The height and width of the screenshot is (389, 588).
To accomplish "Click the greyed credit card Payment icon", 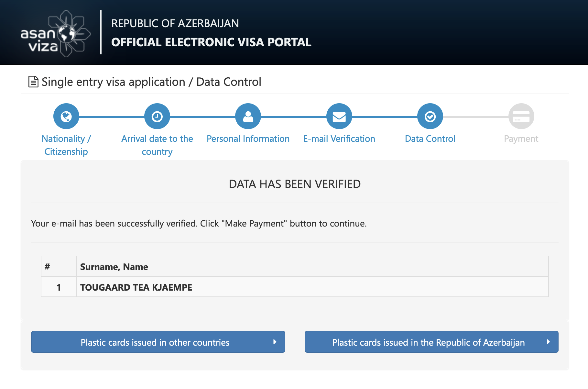I will pos(521,117).
